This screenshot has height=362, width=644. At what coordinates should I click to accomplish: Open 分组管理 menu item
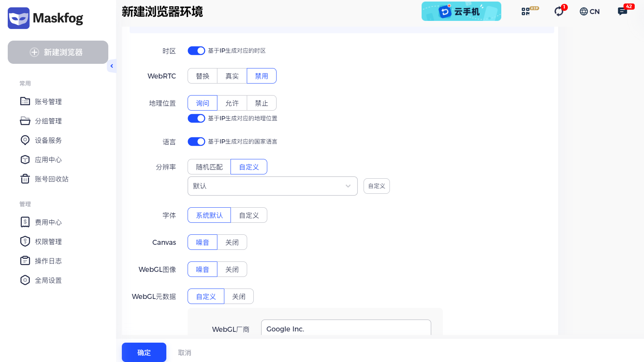point(48,121)
